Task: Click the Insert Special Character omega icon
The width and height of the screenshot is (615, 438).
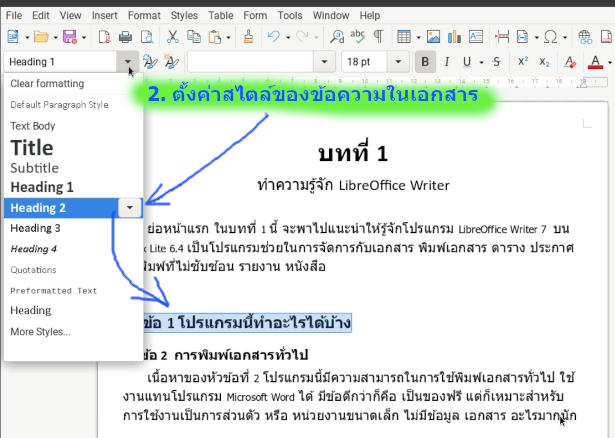Action: pyautogui.click(x=551, y=37)
